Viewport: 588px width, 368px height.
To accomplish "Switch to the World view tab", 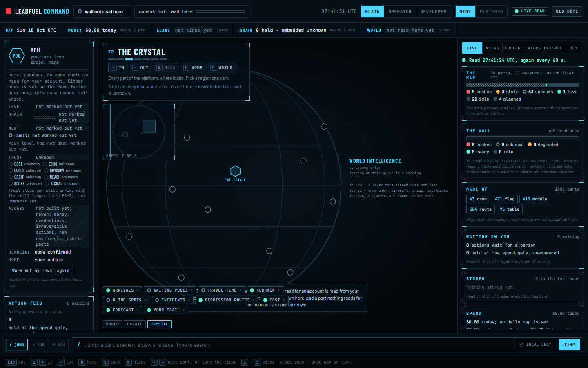I will (x=112, y=324).
